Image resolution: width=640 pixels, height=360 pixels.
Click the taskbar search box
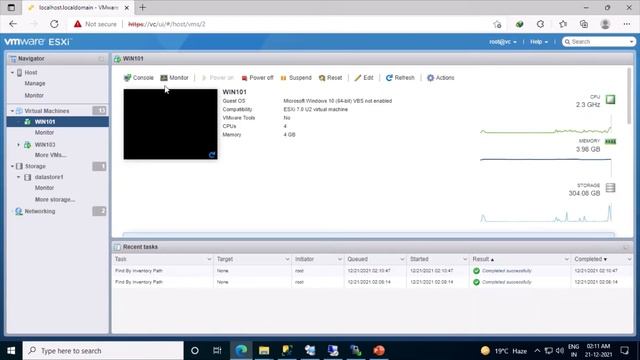coord(103,351)
